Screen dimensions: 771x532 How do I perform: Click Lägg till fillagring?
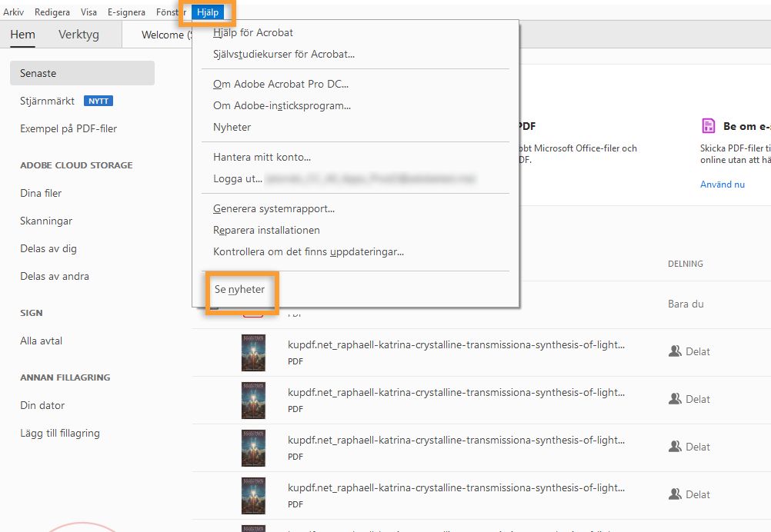60,434
